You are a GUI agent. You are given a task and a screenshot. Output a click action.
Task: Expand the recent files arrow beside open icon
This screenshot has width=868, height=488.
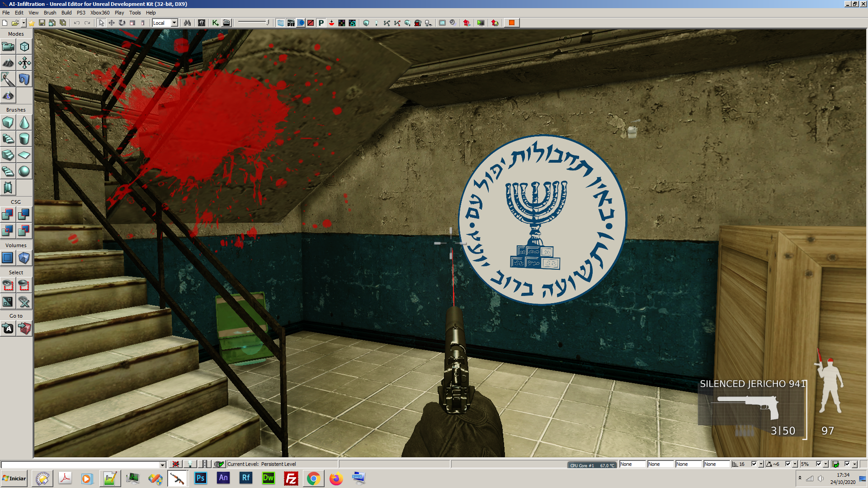pos(23,23)
